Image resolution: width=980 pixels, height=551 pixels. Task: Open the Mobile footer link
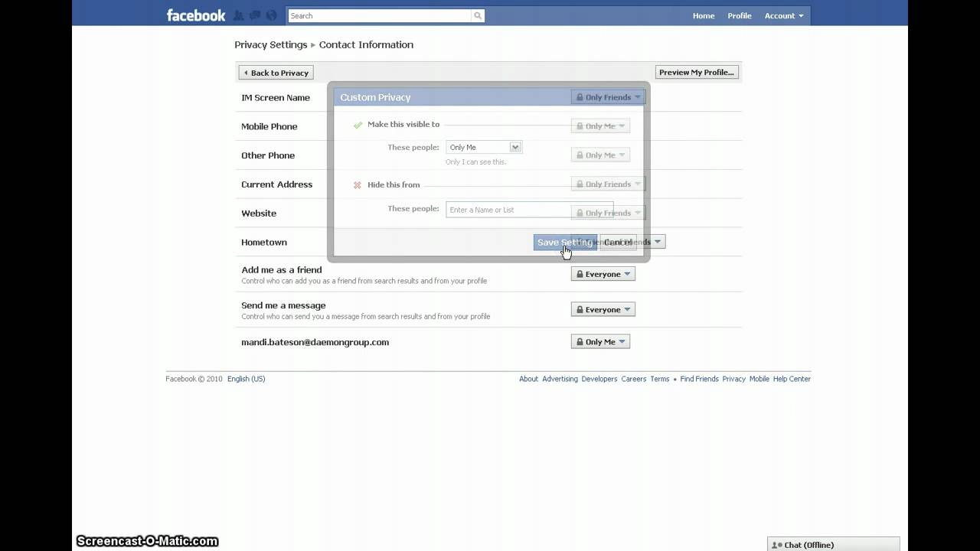759,379
